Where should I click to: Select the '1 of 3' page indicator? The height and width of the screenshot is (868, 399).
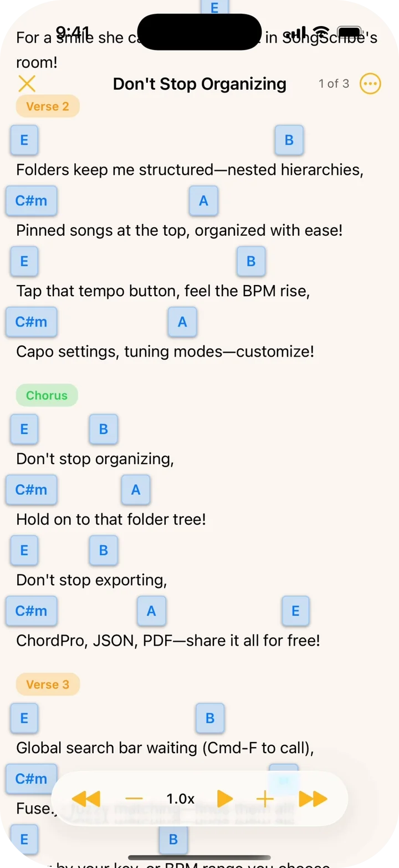click(x=333, y=84)
